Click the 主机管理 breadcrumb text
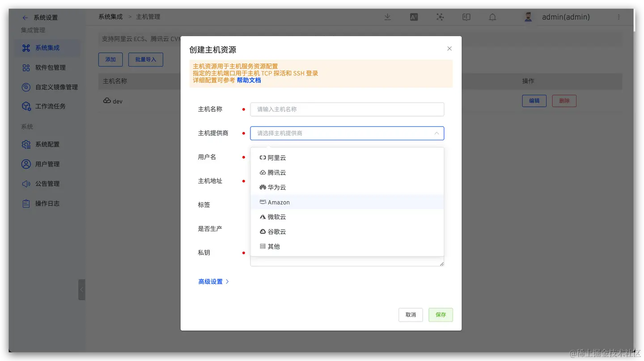Screen dimensions: 644x361 (148, 17)
